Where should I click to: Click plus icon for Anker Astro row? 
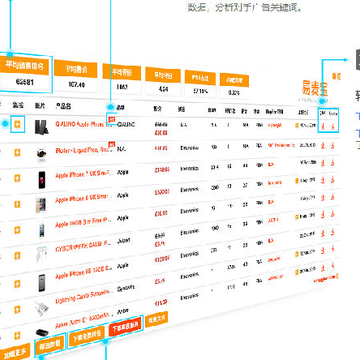click(x=17, y=335)
